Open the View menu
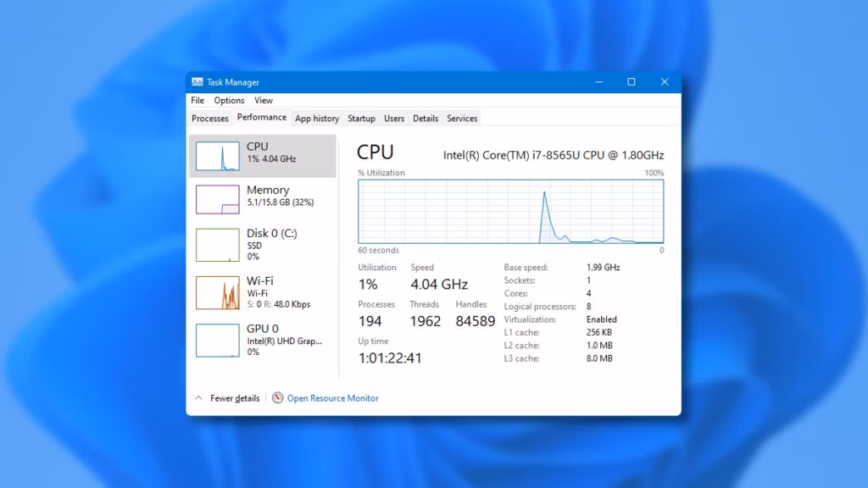 (264, 100)
